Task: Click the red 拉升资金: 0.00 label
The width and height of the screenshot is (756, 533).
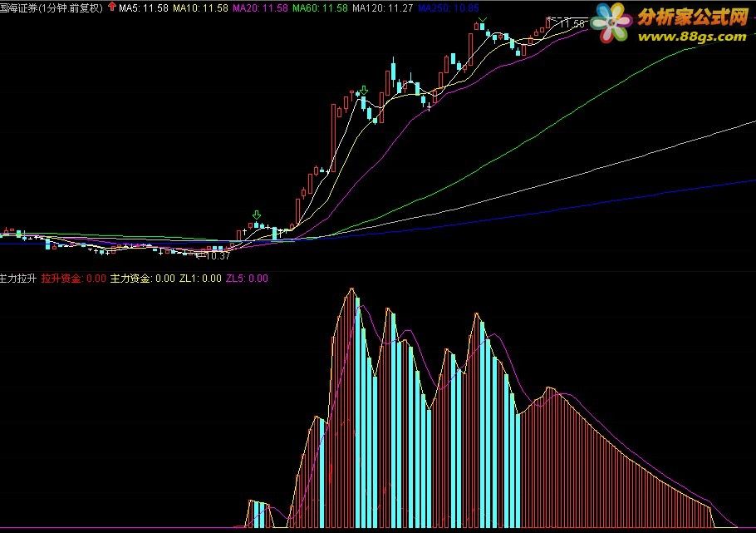Action: pos(74,278)
